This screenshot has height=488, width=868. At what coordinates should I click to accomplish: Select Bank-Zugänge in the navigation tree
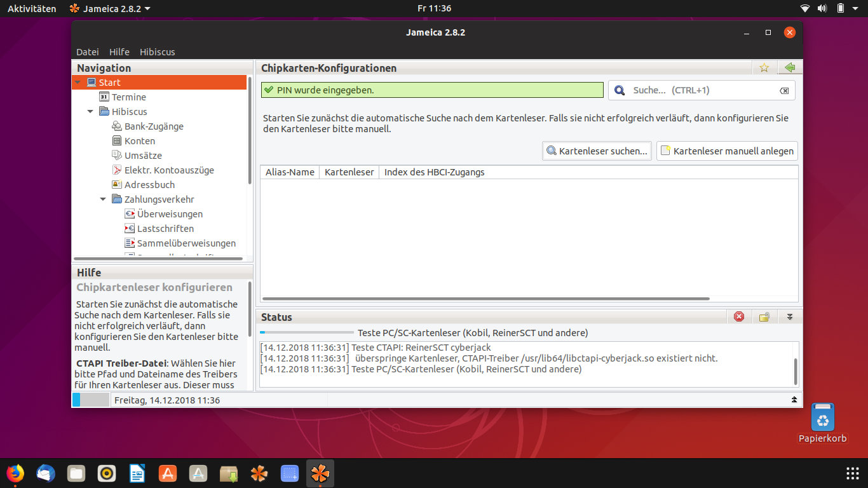[x=154, y=126]
